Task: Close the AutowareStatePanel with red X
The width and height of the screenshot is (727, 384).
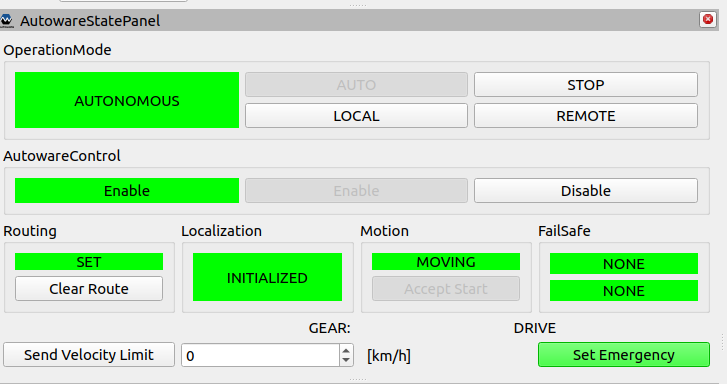Action: point(708,19)
